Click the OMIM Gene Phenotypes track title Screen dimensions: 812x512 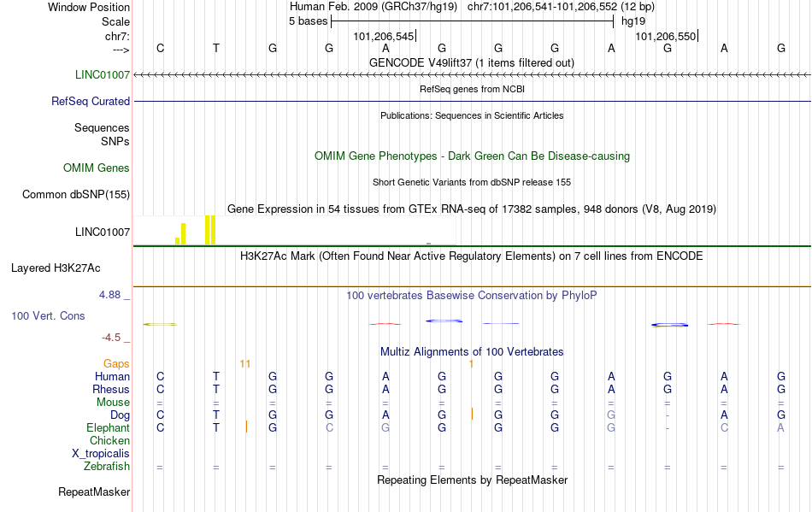tap(472, 156)
